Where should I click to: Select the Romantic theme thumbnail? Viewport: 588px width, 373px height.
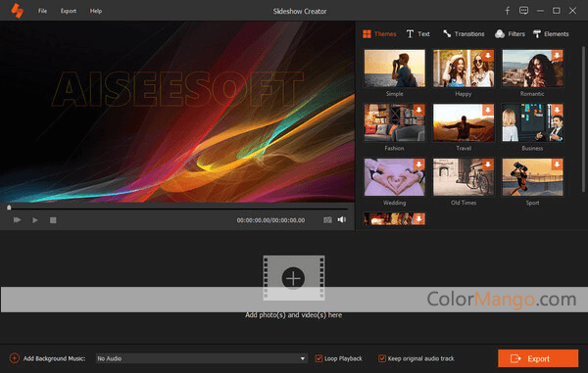pyautogui.click(x=532, y=69)
